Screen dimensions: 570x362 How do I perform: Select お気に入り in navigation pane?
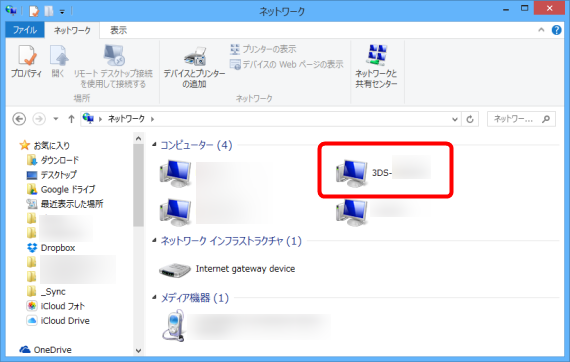pyautogui.click(x=44, y=146)
